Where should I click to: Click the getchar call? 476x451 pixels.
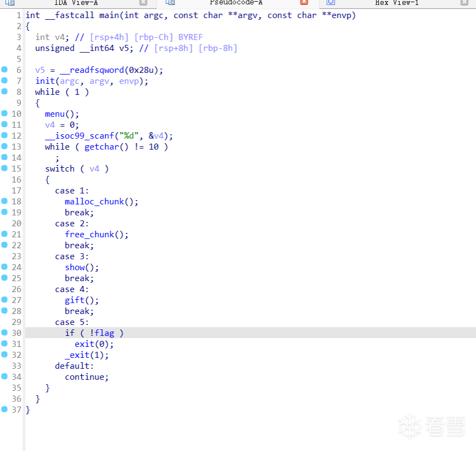101,147
